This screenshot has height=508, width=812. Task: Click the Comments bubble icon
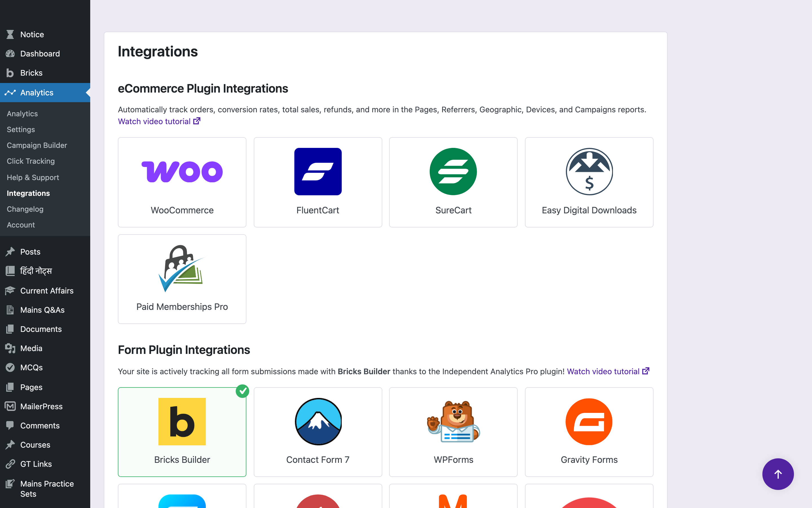click(10, 425)
